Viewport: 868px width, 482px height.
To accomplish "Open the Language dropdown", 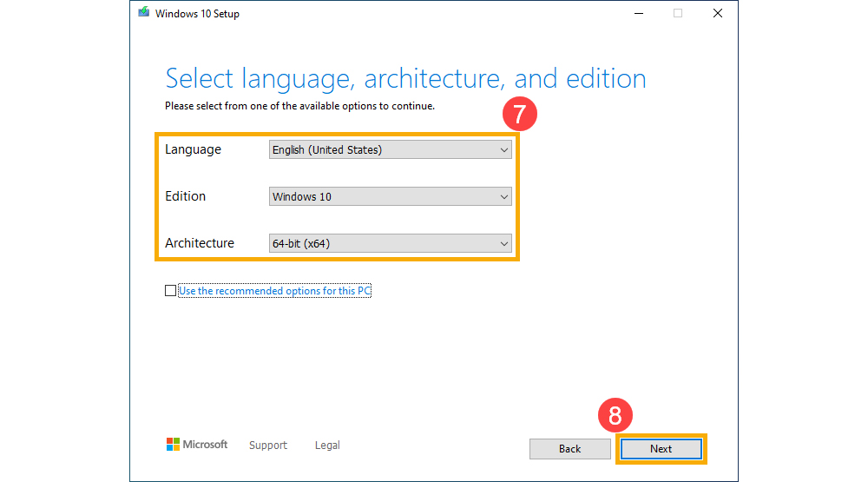I will (391, 149).
